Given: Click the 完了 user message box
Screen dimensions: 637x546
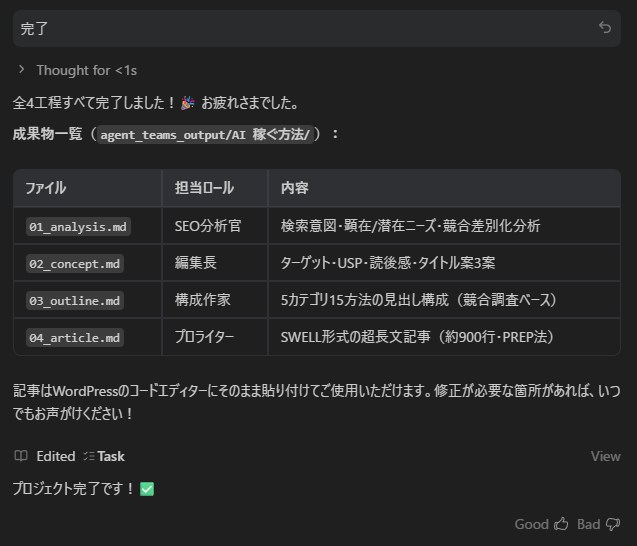Looking at the screenshot, I should pyautogui.click(x=300, y=28).
